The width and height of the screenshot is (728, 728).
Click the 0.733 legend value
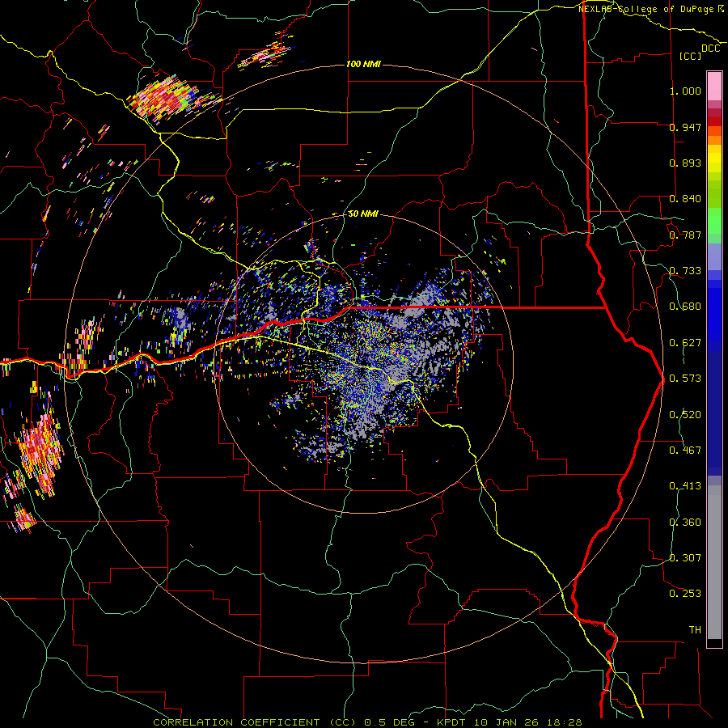(685, 271)
